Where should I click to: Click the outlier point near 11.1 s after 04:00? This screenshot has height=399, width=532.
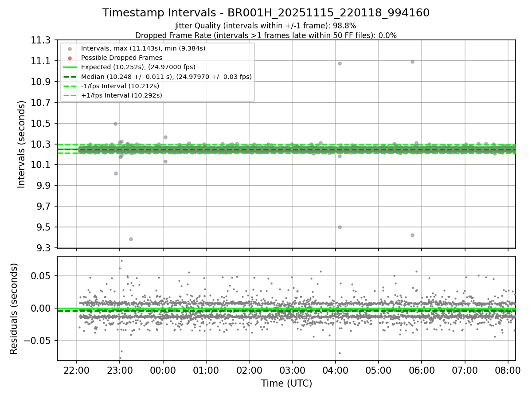pyautogui.click(x=340, y=63)
